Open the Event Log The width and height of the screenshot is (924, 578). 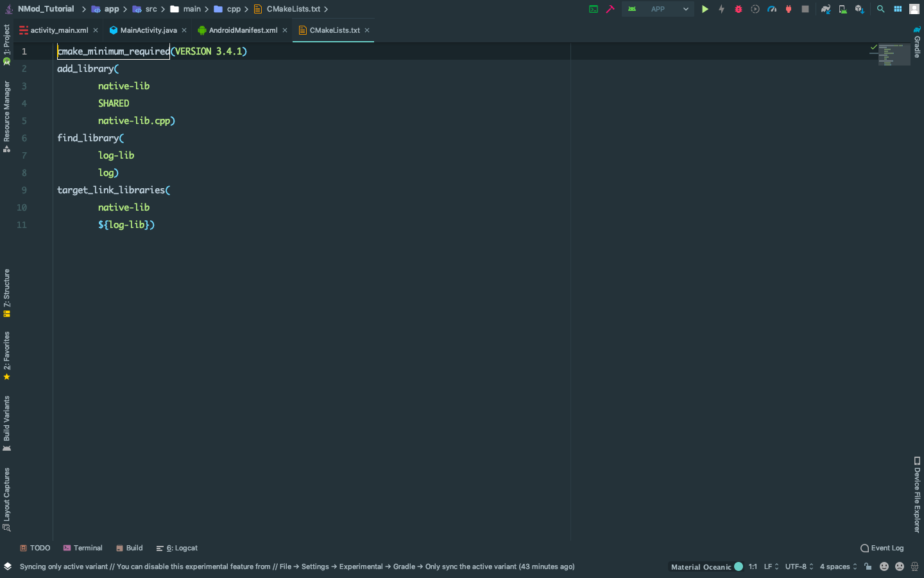(887, 548)
